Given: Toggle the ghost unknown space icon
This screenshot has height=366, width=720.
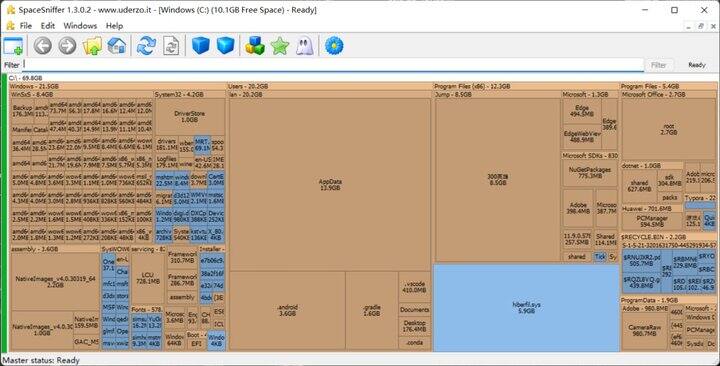Looking at the screenshot, I should [x=304, y=46].
